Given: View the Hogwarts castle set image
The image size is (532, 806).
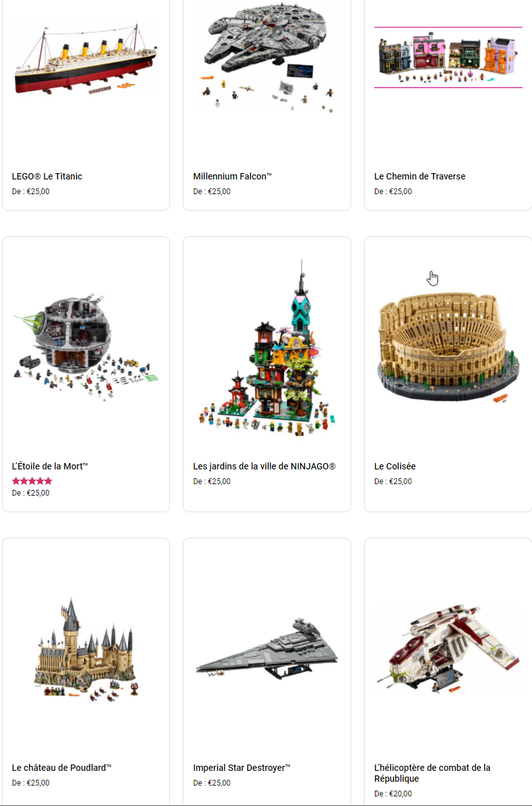Looking at the screenshot, I should click(x=86, y=650).
